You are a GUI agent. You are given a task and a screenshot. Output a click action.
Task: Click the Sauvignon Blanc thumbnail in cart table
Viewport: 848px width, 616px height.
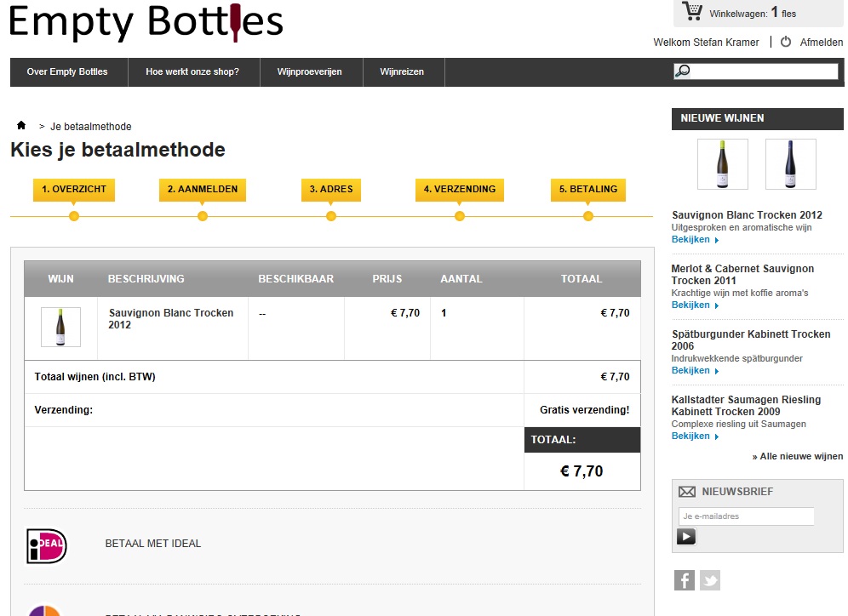click(60, 327)
